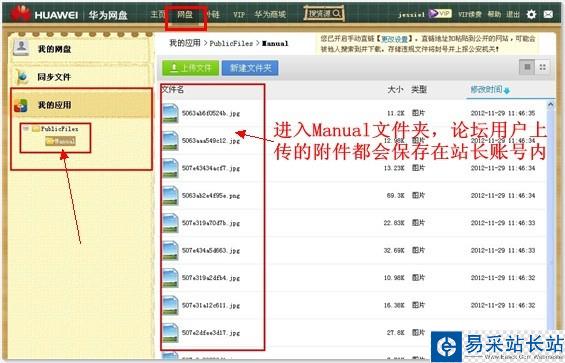The height and width of the screenshot is (363, 565).
Task: Open the 外链 tab in the top navigation
Action: 213,14
